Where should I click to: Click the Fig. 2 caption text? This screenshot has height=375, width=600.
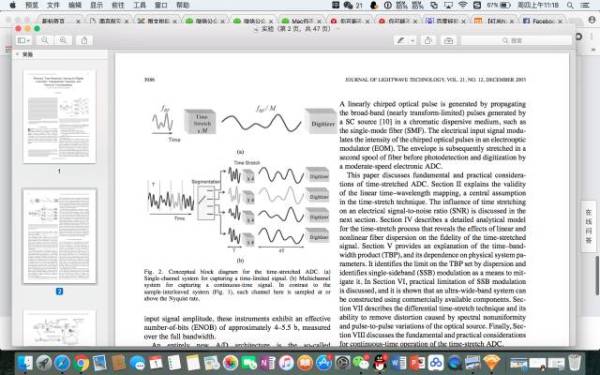(x=237, y=285)
